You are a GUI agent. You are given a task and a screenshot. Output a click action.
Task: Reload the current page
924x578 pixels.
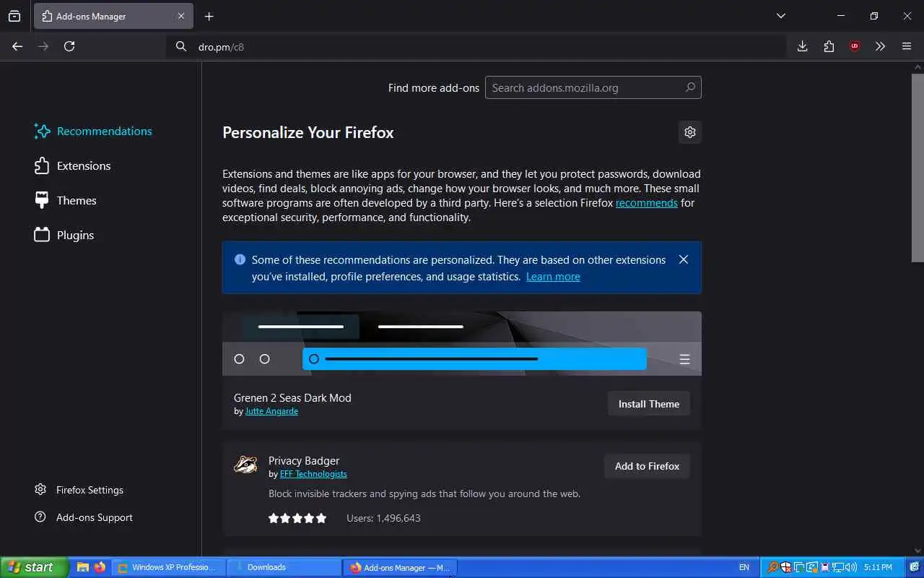pyautogui.click(x=69, y=46)
